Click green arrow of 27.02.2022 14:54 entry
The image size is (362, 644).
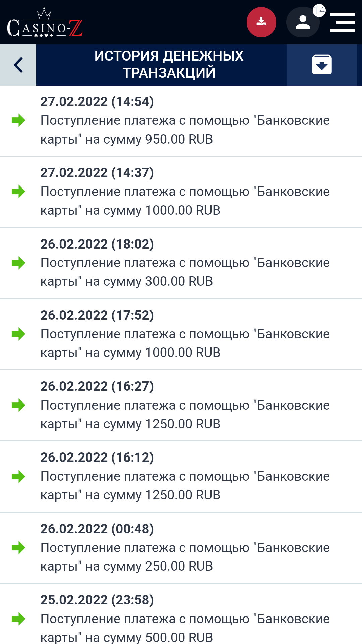(x=18, y=120)
